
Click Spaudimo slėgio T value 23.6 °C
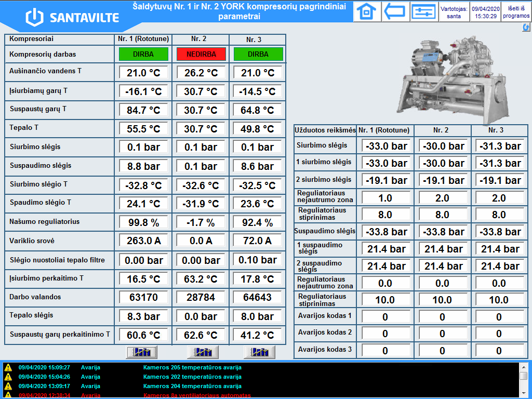tap(258, 204)
